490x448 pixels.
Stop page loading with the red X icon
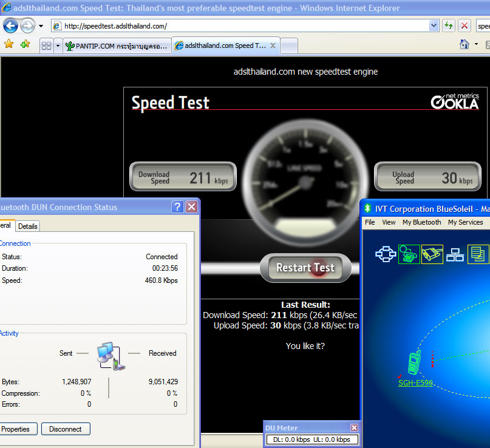pyautogui.click(x=464, y=26)
